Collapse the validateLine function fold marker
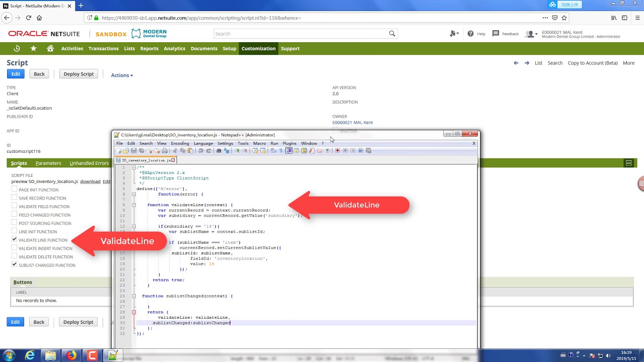Viewport: 644px width, 362px height. coord(134,205)
